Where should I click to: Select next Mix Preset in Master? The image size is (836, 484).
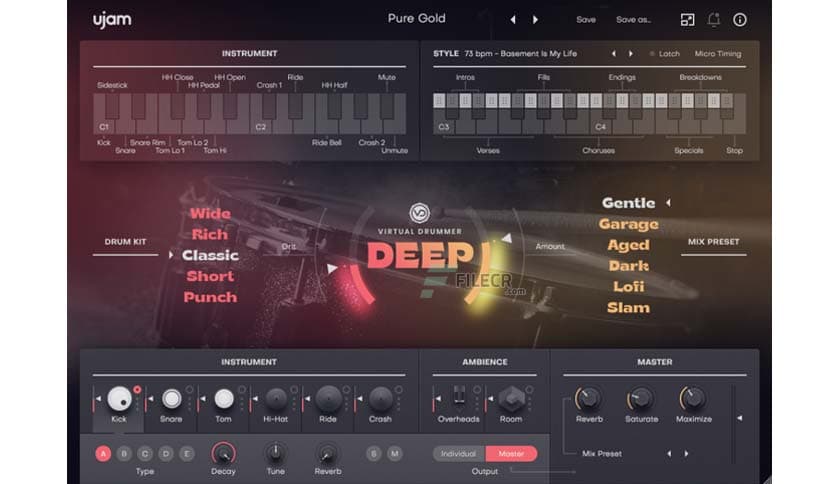coord(686,454)
